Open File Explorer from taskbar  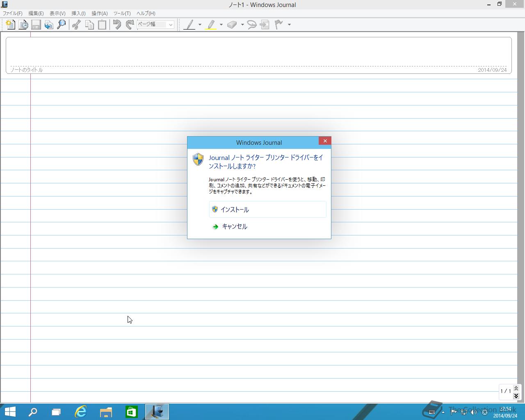[x=106, y=412]
